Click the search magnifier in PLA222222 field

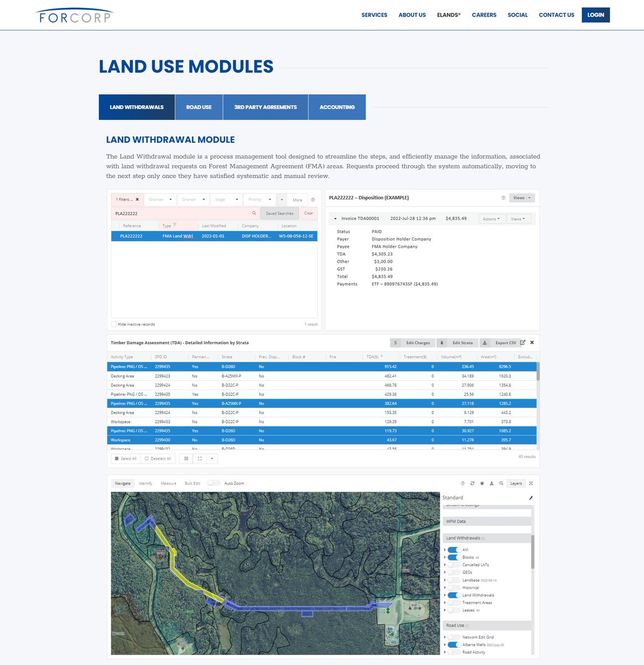point(254,213)
